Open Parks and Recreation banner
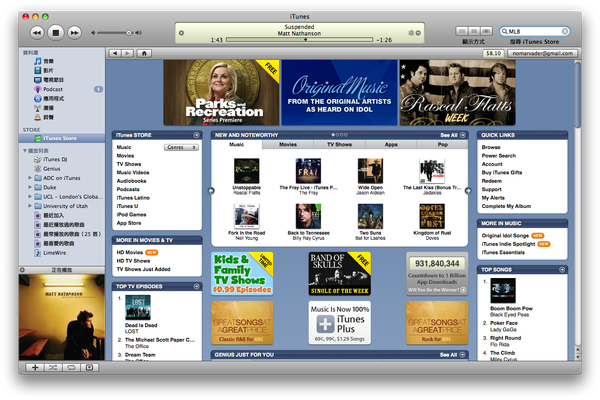600x400 pixels. (222, 93)
